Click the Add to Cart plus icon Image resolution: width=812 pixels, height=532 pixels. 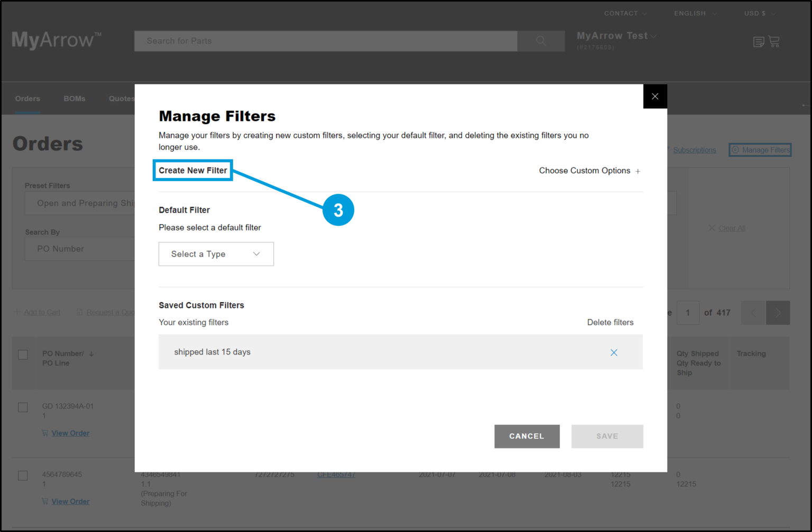(16, 312)
